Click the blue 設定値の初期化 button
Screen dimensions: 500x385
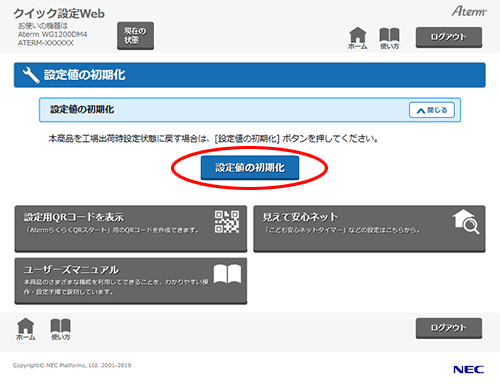point(250,168)
